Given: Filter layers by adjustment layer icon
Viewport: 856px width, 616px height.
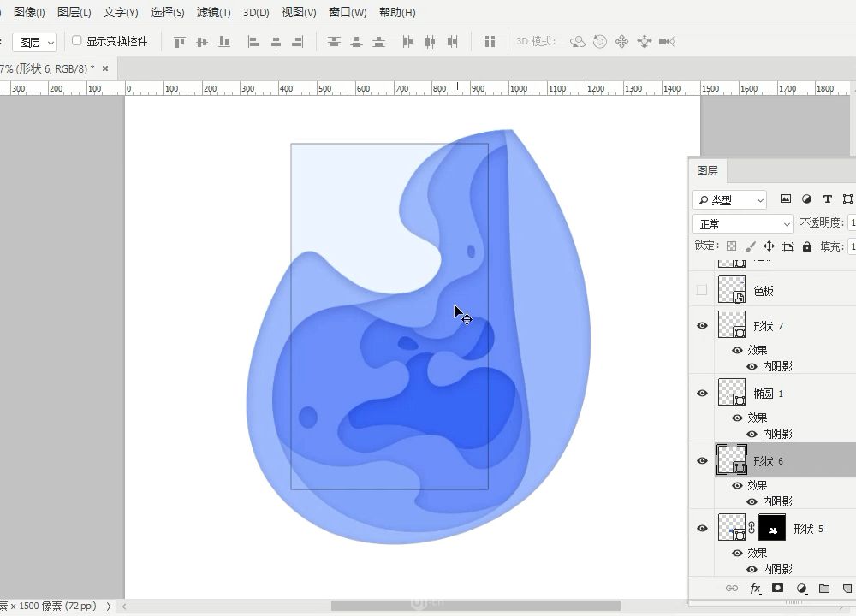Looking at the screenshot, I should tap(806, 199).
